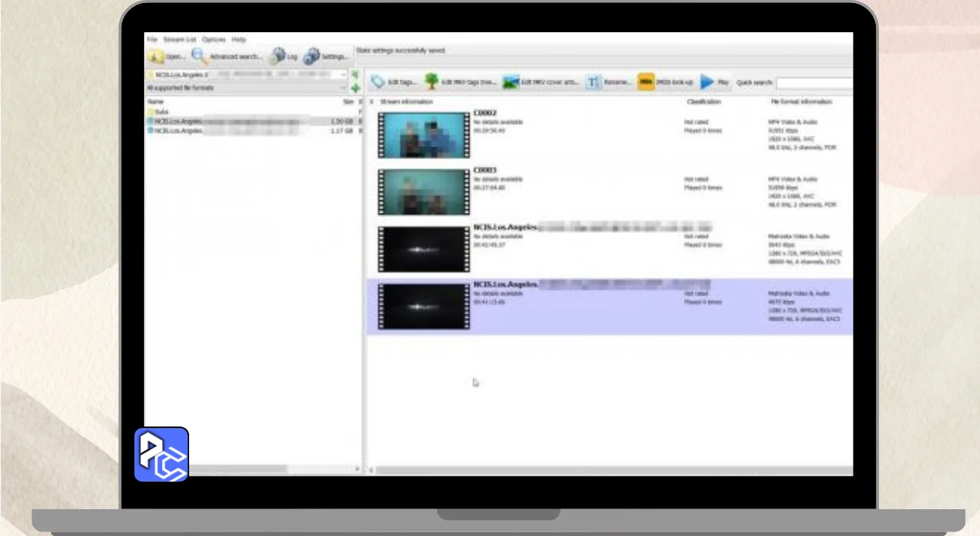Select the C0003 video thumbnail
Image resolution: width=980 pixels, height=536 pixels.
[423, 191]
